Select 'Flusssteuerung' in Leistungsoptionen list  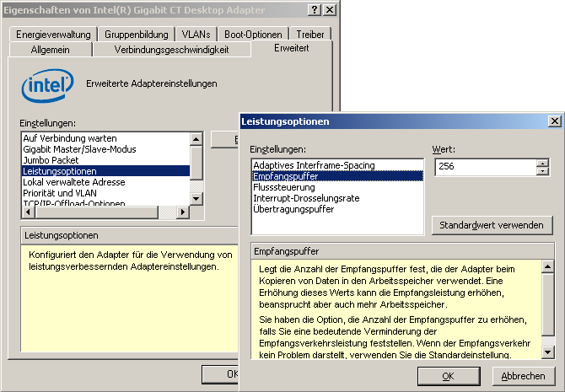[x=337, y=187]
